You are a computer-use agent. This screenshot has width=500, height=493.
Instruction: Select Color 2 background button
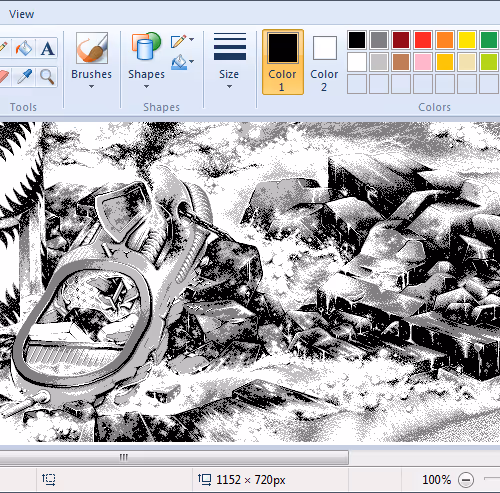point(324,62)
